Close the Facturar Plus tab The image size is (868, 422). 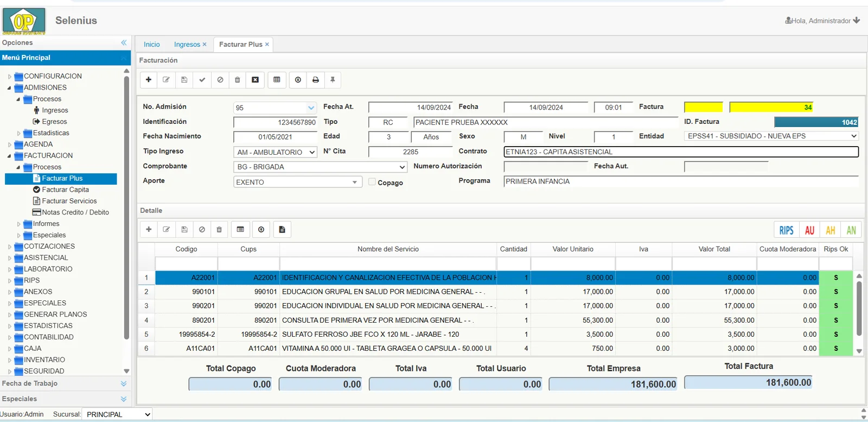point(267,45)
